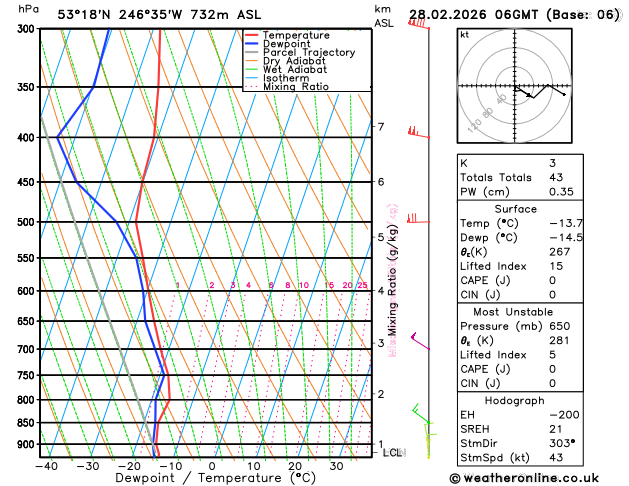
Task: Click the 'StmDir' value '303°'
Action: tap(562, 443)
